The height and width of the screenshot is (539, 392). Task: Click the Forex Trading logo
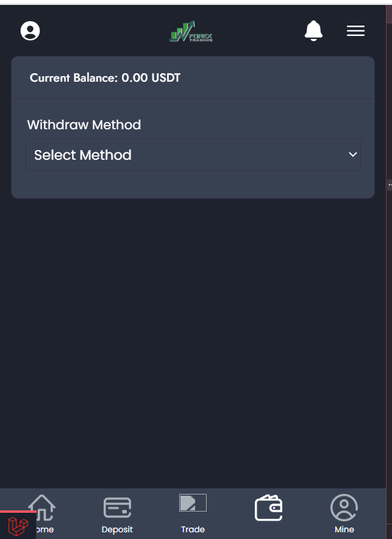pyautogui.click(x=191, y=32)
